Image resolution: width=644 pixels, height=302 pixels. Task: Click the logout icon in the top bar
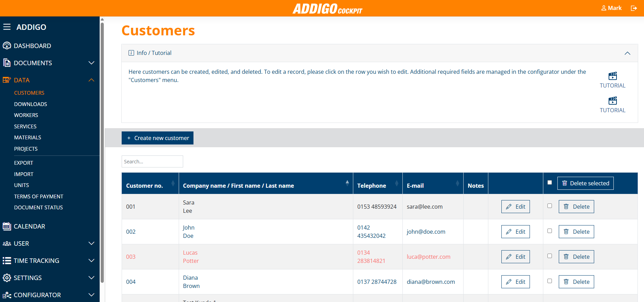[x=634, y=8]
